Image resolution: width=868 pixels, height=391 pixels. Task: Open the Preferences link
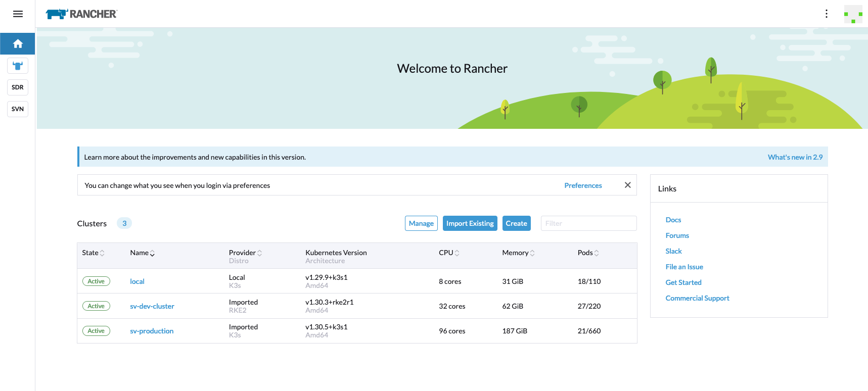click(x=583, y=185)
